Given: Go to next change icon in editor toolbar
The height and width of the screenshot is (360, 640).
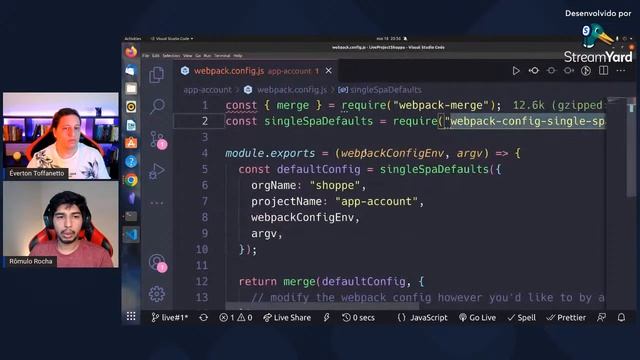Looking at the screenshot, I should pyautogui.click(x=569, y=71).
